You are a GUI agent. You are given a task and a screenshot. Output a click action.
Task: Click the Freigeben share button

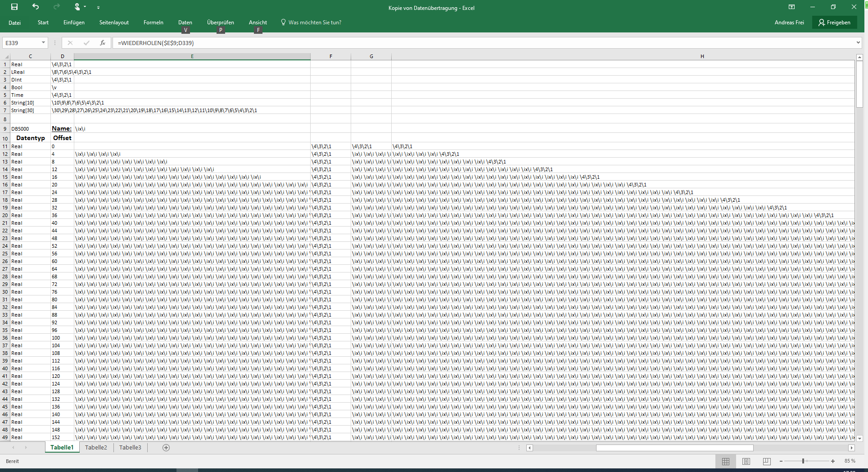click(x=834, y=23)
